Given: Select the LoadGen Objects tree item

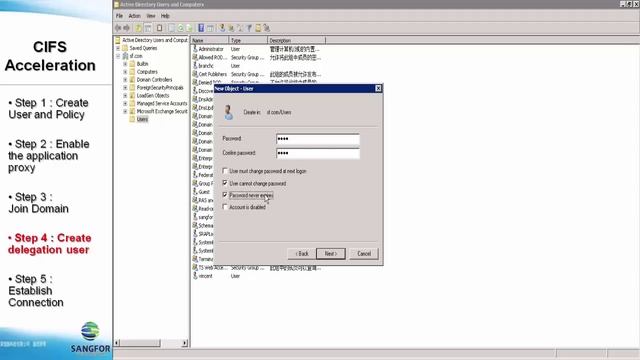Looking at the screenshot, I should [153, 96].
